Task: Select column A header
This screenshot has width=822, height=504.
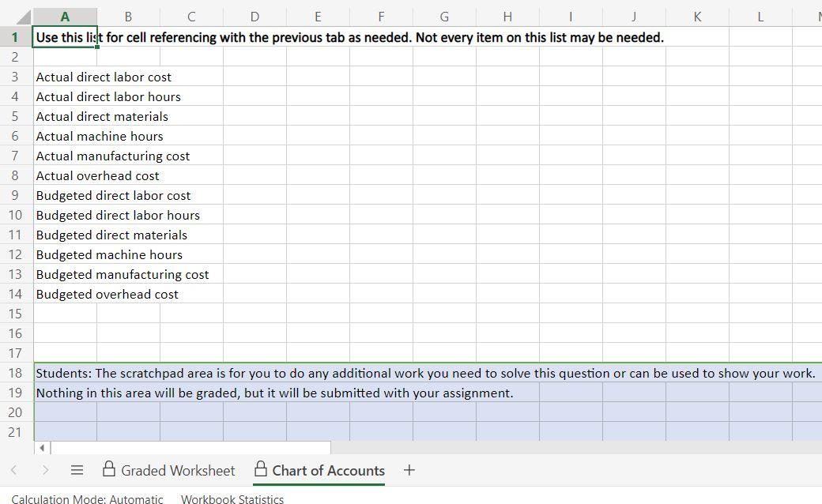Action: 65,17
